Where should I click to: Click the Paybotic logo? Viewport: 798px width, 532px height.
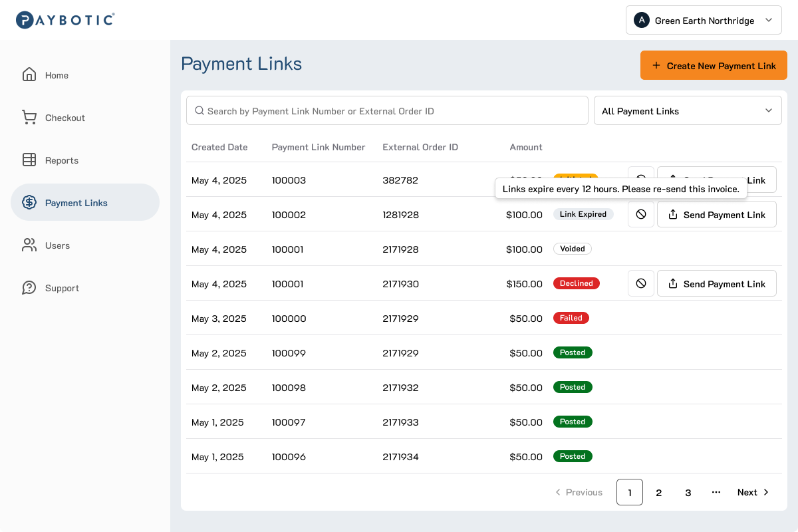click(65, 20)
